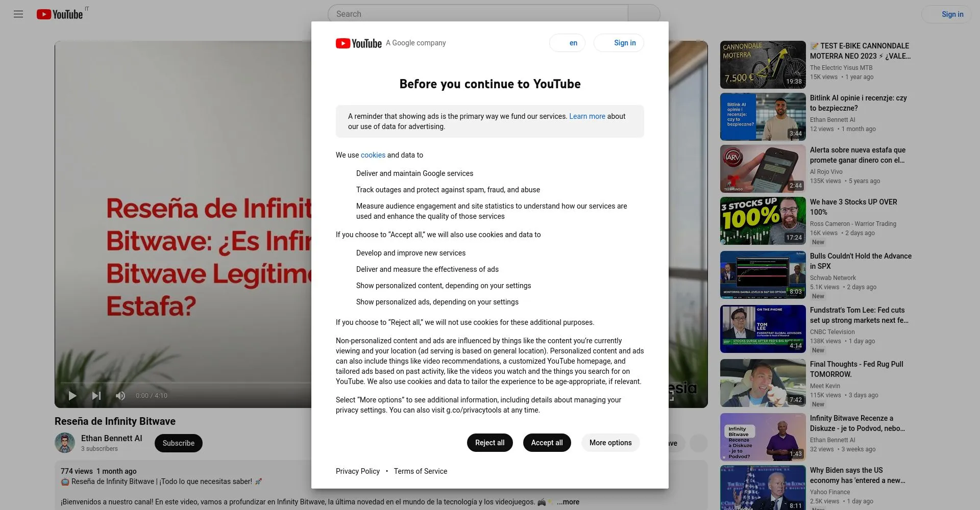The height and width of the screenshot is (510, 980).
Task: Open Fundstrat's Tom Lee video thumbnail
Action: [x=763, y=329]
